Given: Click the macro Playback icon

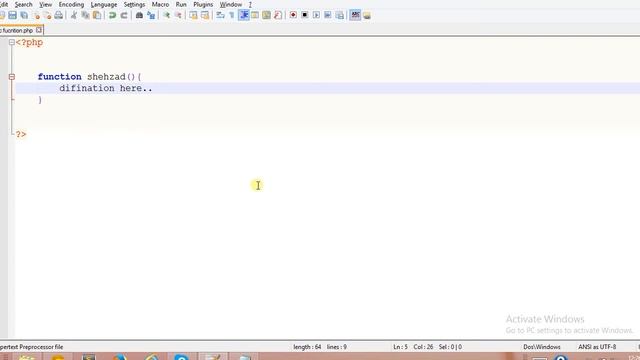Looking at the screenshot, I should click(x=316, y=16).
